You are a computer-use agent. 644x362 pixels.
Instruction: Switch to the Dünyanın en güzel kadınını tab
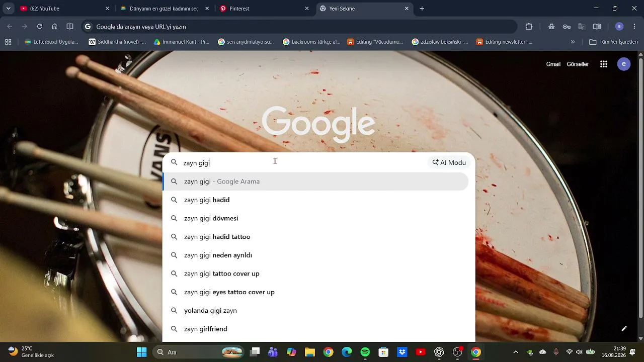pos(165,9)
